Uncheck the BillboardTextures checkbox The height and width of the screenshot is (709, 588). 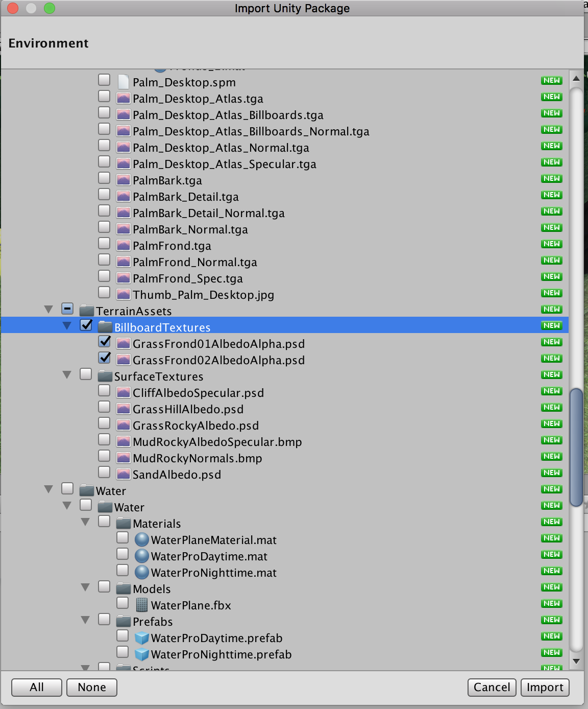86,325
